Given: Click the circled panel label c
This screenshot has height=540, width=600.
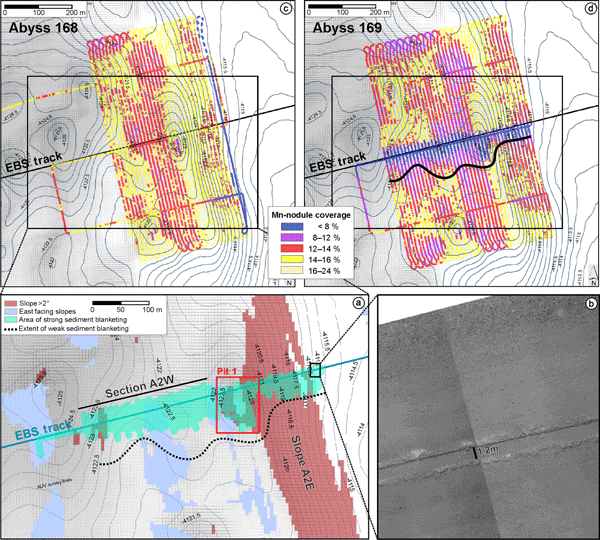Looking at the screenshot, I should click(287, 10).
